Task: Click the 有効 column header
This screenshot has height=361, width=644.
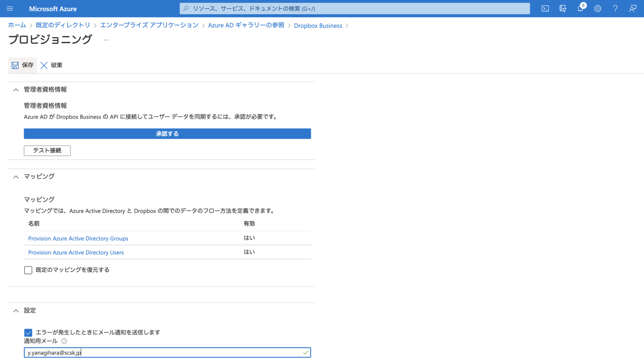Action: point(249,224)
